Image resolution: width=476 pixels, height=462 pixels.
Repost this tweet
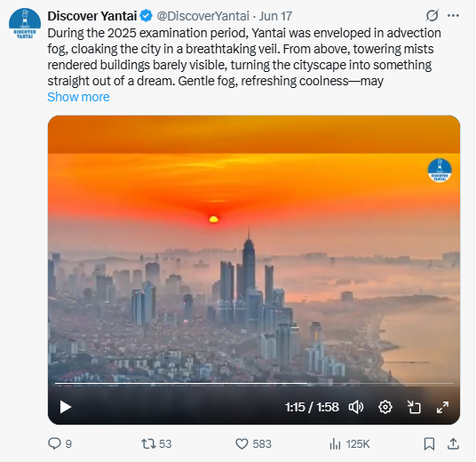(148, 443)
